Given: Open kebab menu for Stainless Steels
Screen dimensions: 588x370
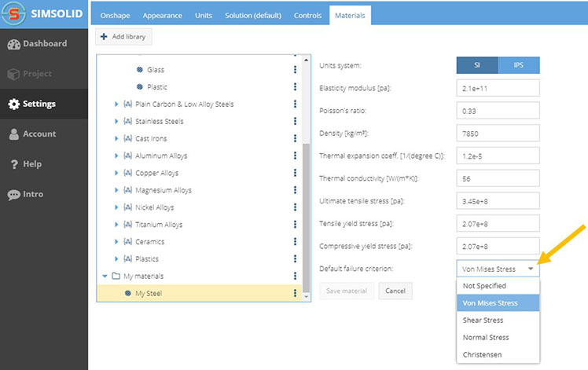Looking at the screenshot, I should (295, 122).
